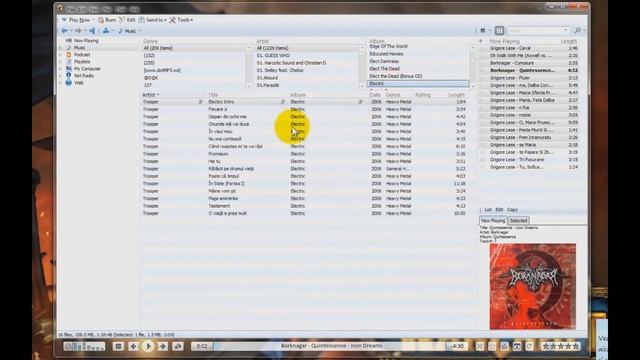Select the 'Elect The Dead' album
640x360 pixels.
pyautogui.click(x=418, y=69)
